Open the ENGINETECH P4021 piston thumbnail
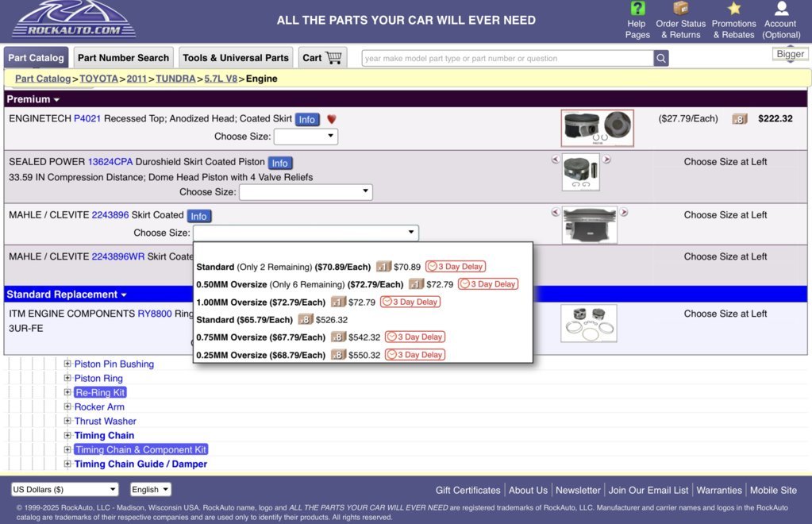 pyautogui.click(x=597, y=128)
